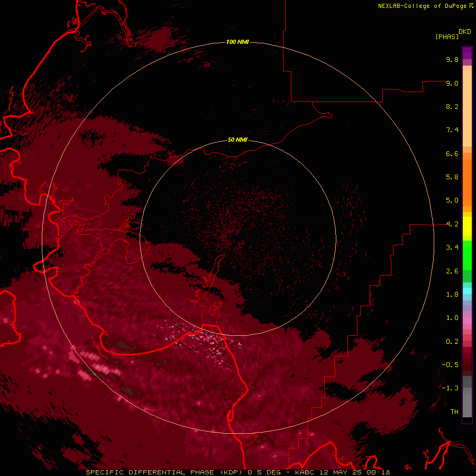
Task: Click the DKD legend unit label
Action: [x=465, y=32]
